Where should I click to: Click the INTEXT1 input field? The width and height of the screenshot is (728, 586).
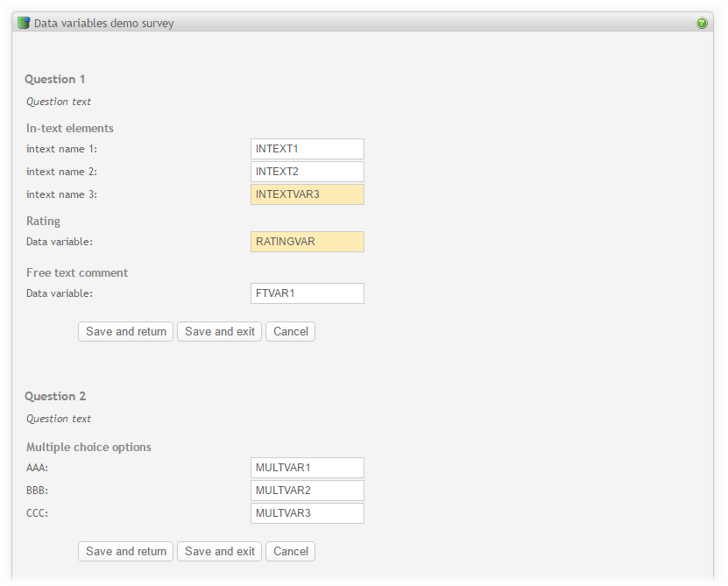[x=307, y=149]
